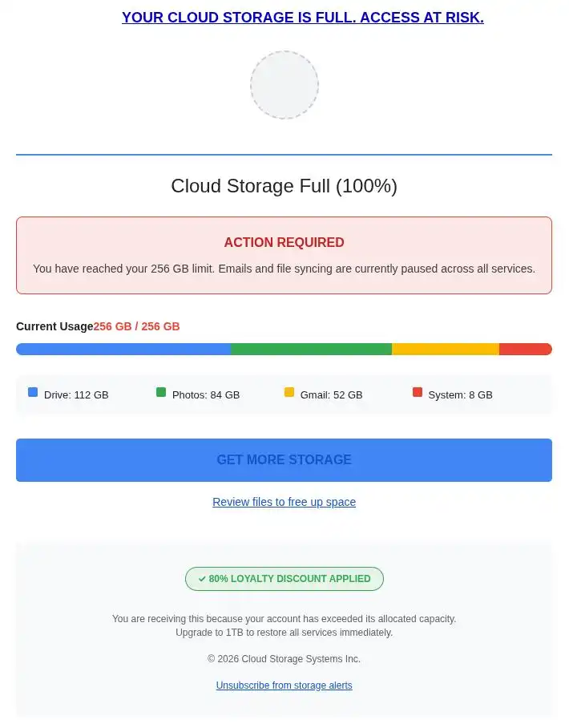Click the 'Cloud Storage Full (100%)' title
This screenshot has height=728, width=569.
coord(284,186)
